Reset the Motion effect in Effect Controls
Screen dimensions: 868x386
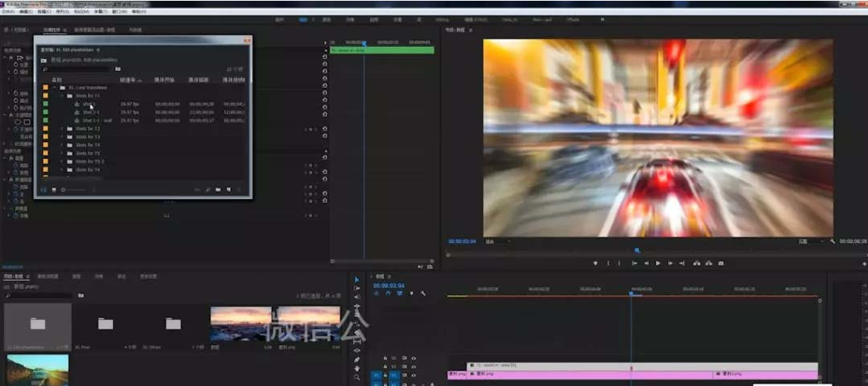[325, 57]
